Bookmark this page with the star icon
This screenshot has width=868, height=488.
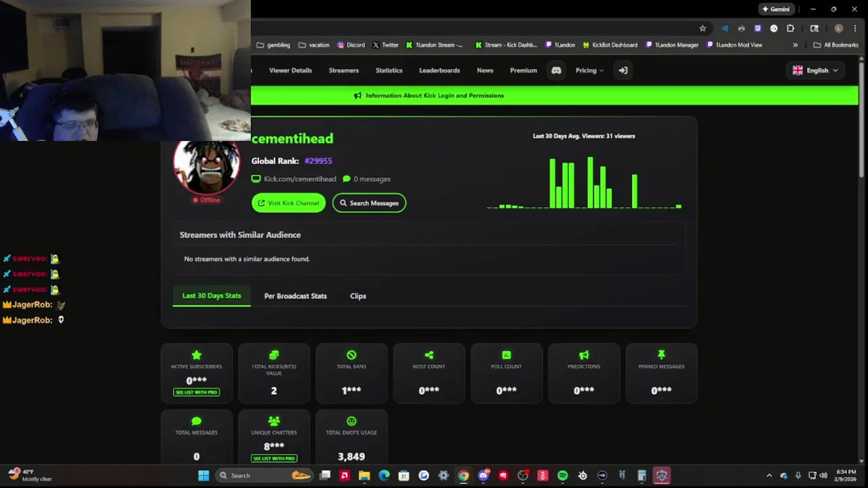tap(703, 28)
